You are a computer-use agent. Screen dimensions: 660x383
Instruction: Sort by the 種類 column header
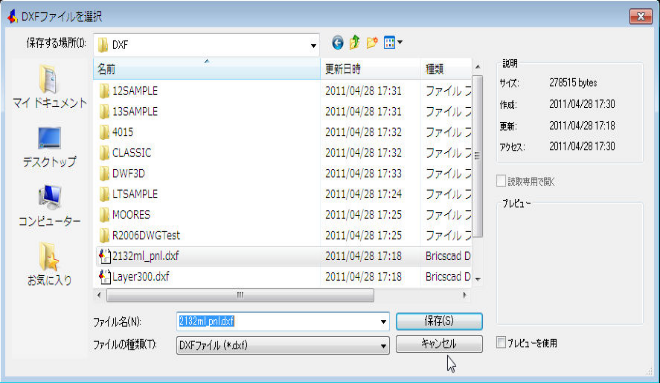(446, 69)
